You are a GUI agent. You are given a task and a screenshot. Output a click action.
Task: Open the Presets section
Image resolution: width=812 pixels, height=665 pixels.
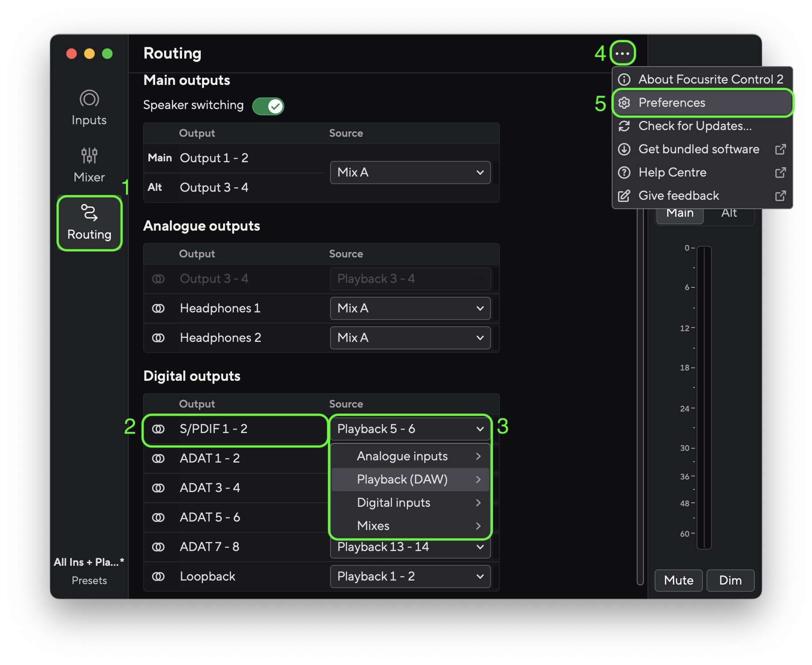tap(89, 580)
